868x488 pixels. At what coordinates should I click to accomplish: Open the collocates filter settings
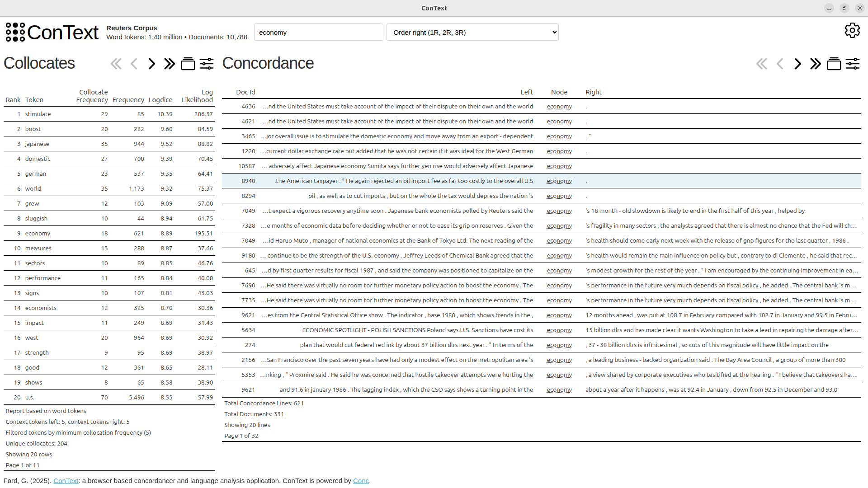(207, 64)
